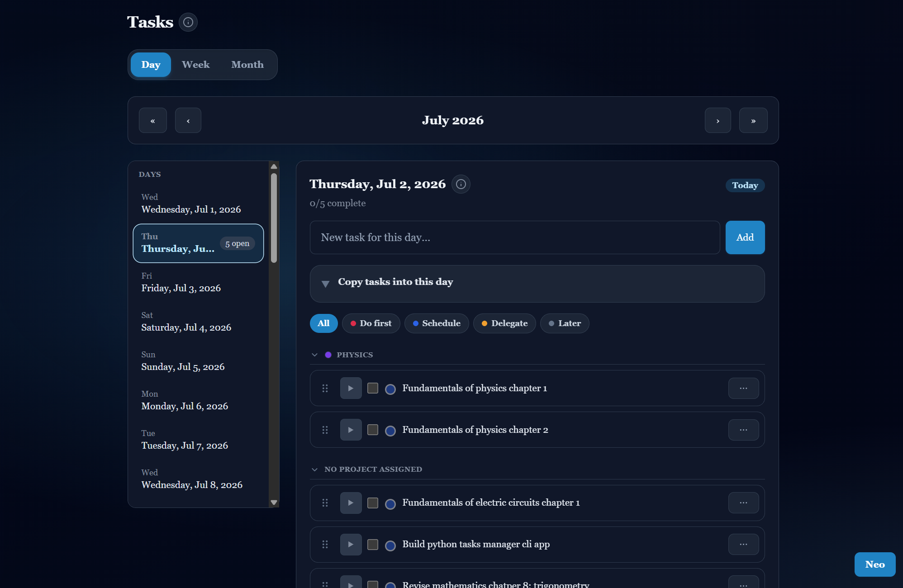Jump back with the double left arrow button
Image resolution: width=903 pixels, height=588 pixels.
pos(153,120)
